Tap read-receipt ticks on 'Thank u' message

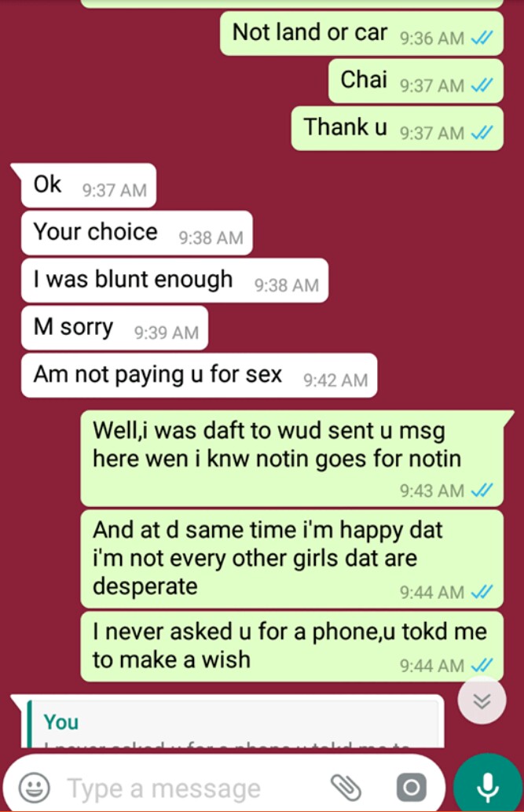482,133
